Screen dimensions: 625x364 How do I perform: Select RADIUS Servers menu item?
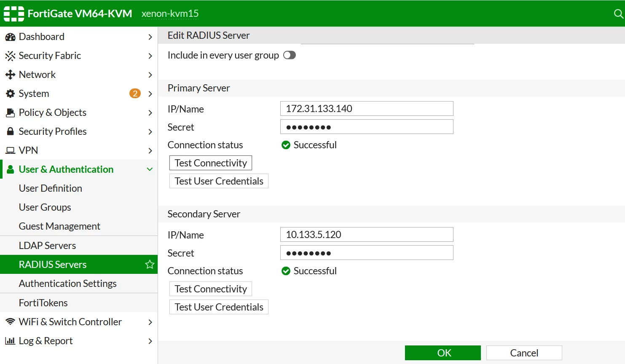79,264
